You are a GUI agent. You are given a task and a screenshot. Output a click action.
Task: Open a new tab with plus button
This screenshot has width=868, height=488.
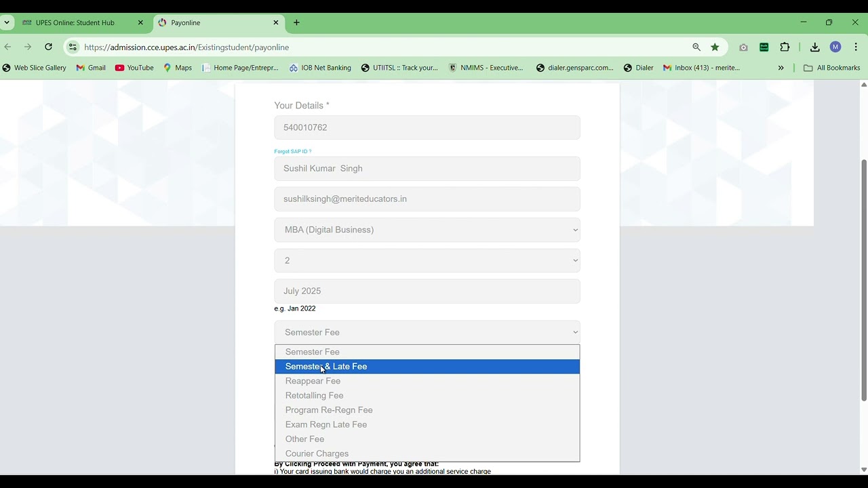click(x=296, y=22)
